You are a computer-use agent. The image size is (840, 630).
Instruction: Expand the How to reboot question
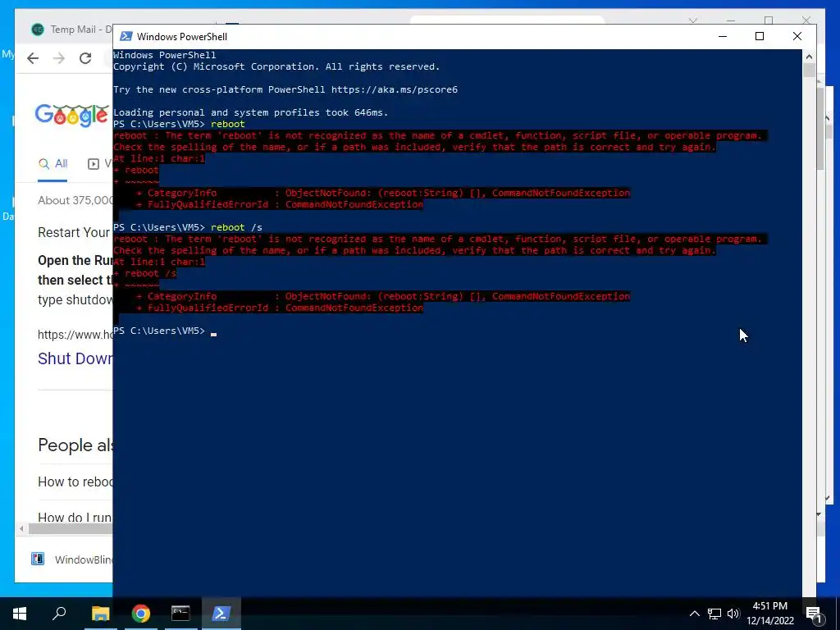(x=75, y=482)
